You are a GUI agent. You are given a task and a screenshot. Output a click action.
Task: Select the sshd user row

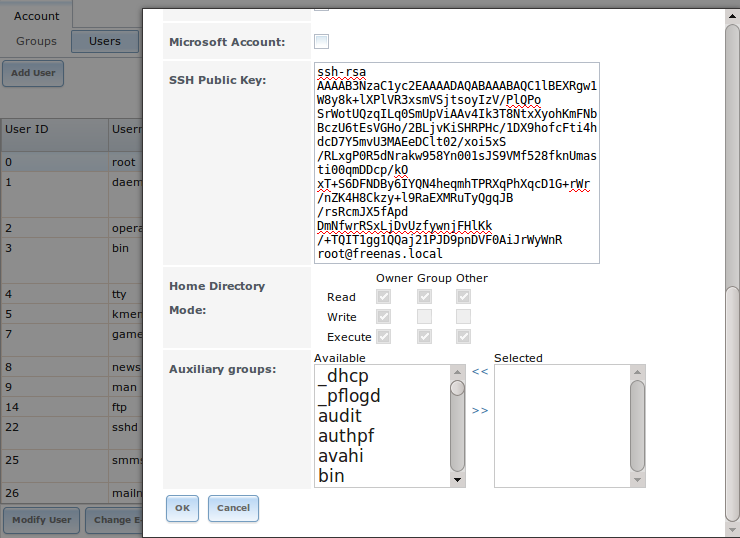pos(71,433)
